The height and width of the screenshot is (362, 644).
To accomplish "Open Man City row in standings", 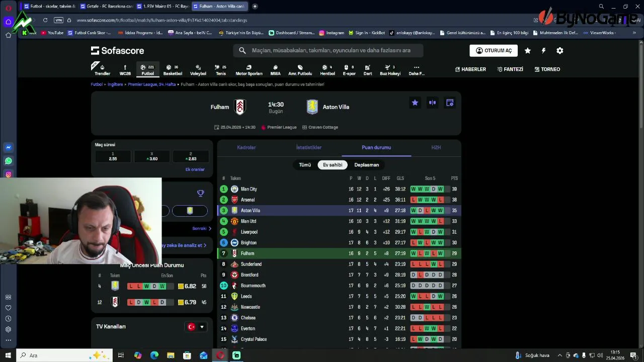I will (x=339, y=189).
